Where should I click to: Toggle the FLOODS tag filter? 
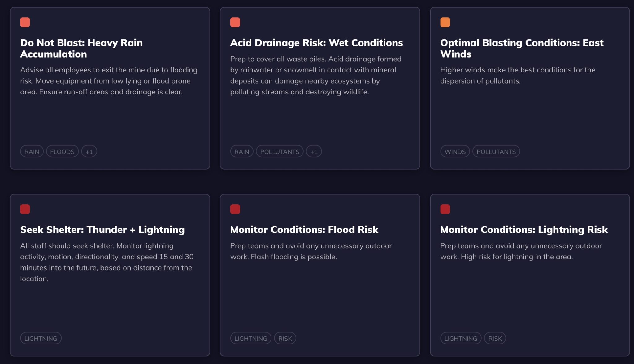(x=62, y=151)
